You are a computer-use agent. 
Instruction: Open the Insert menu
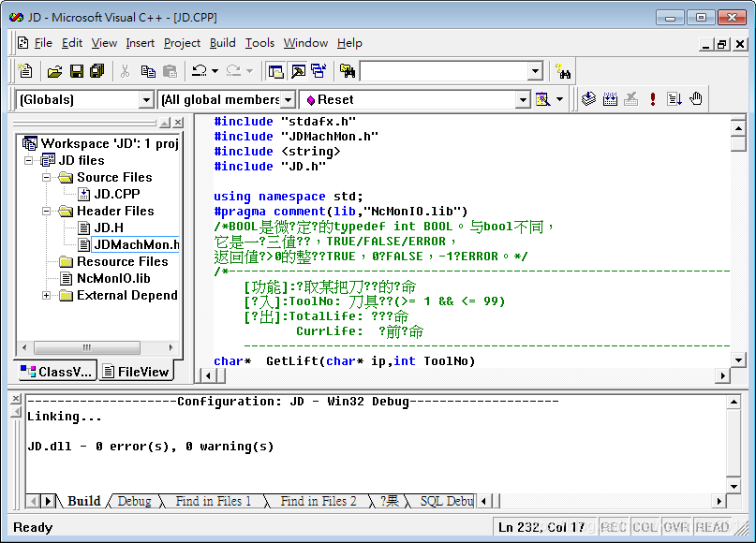140,43
